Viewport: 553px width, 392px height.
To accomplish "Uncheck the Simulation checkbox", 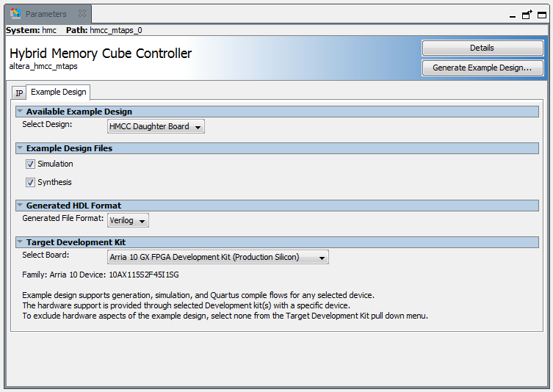I will (x=30, y=164).
